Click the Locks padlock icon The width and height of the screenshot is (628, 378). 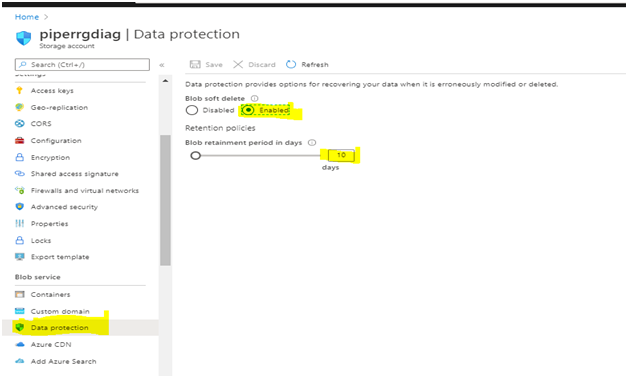coord(19,240)
